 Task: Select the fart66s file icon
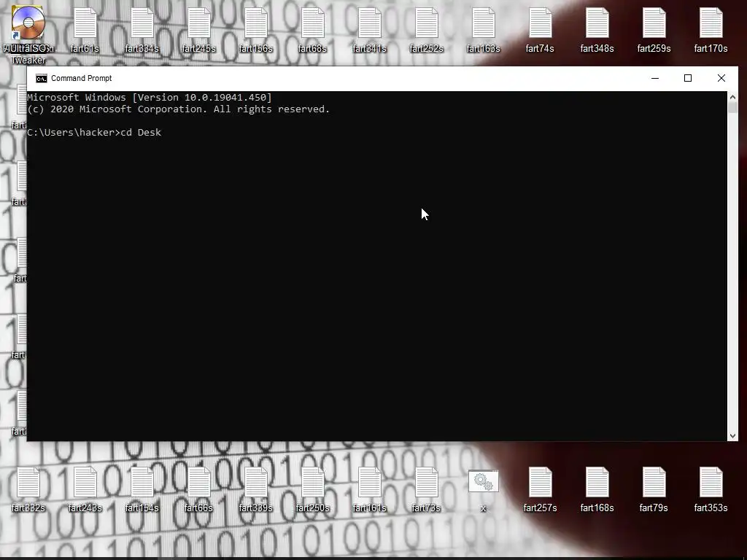point(199,483)
